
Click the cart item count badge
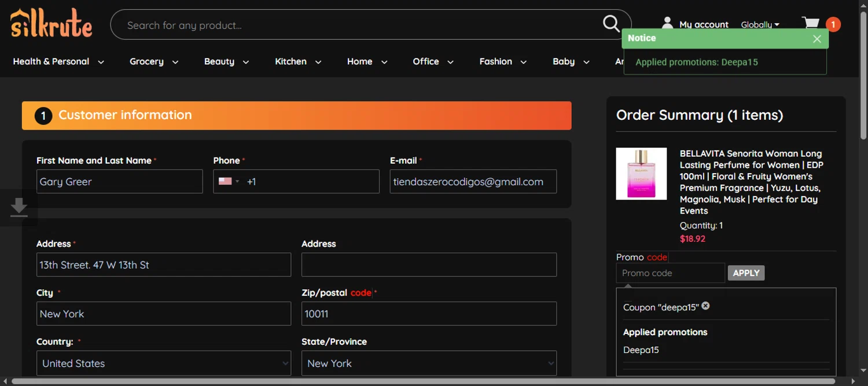(833, 24)
